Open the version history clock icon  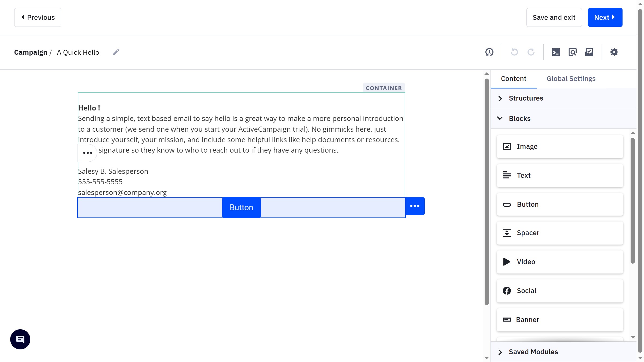pos(489,52)
